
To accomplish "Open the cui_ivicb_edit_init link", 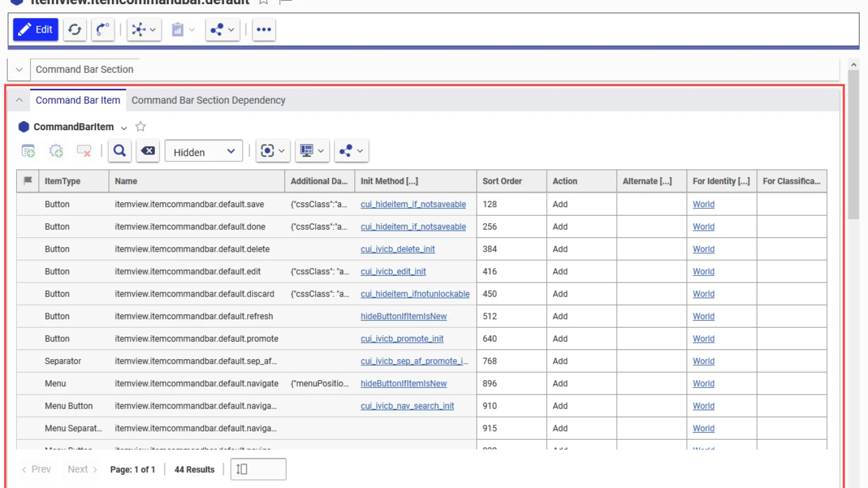I will [393, 271].
